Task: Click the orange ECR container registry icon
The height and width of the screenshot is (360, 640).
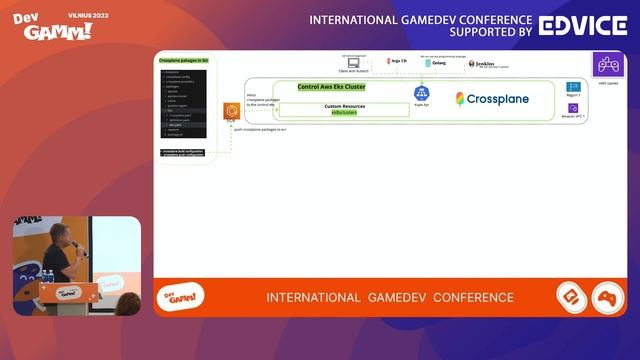Action: (231, 111)
